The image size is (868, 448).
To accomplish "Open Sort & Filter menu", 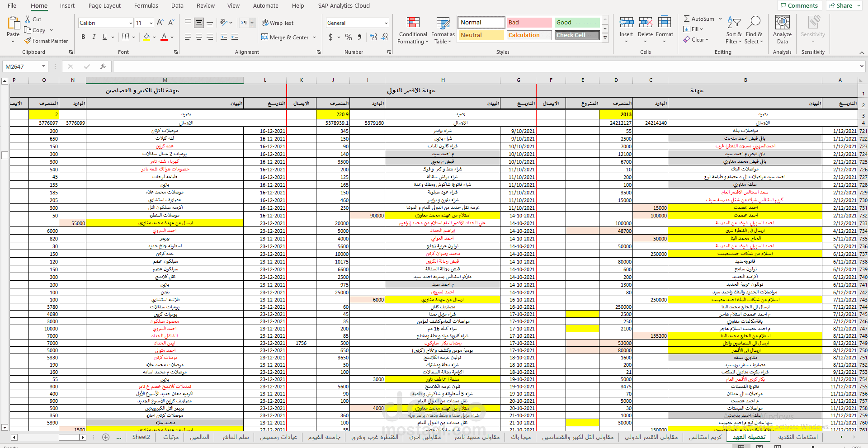I will point(734,30).
